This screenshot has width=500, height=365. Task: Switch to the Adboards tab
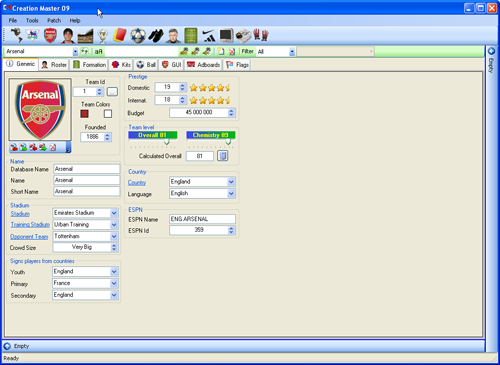[x=203, y=65]
